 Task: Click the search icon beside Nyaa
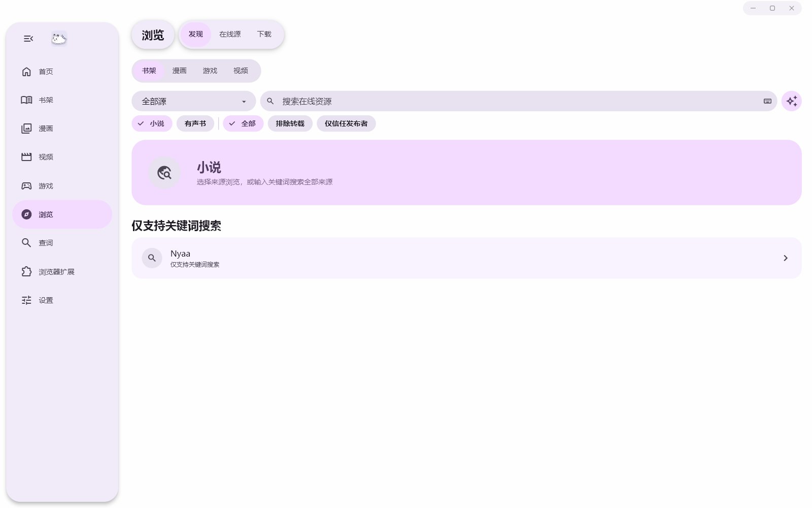pos(152,258)
